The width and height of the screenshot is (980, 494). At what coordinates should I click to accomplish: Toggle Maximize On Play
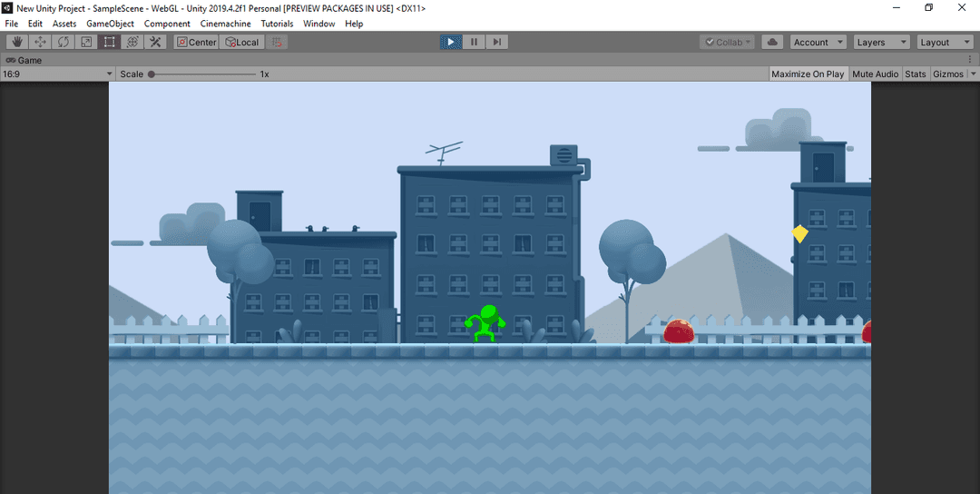click(x=808, y=74)
